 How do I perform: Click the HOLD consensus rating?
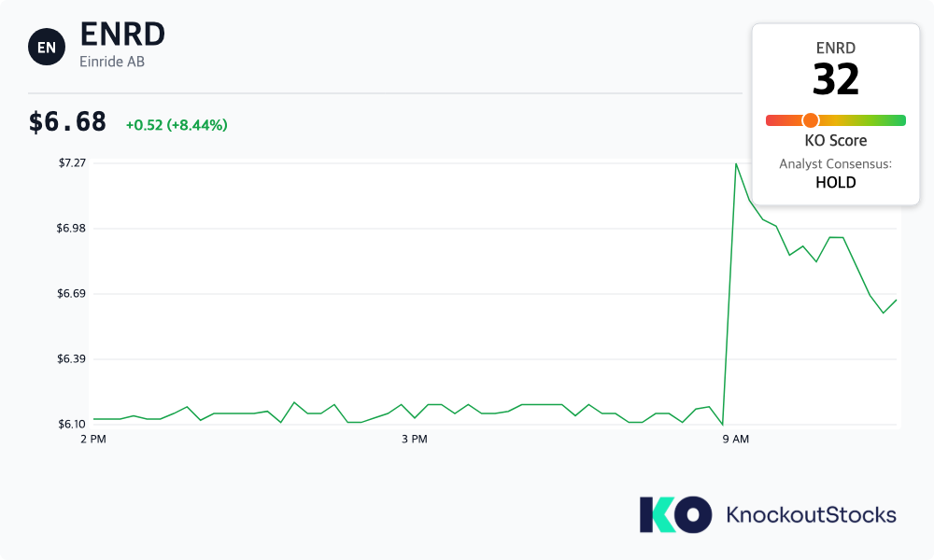click(836, 182)
